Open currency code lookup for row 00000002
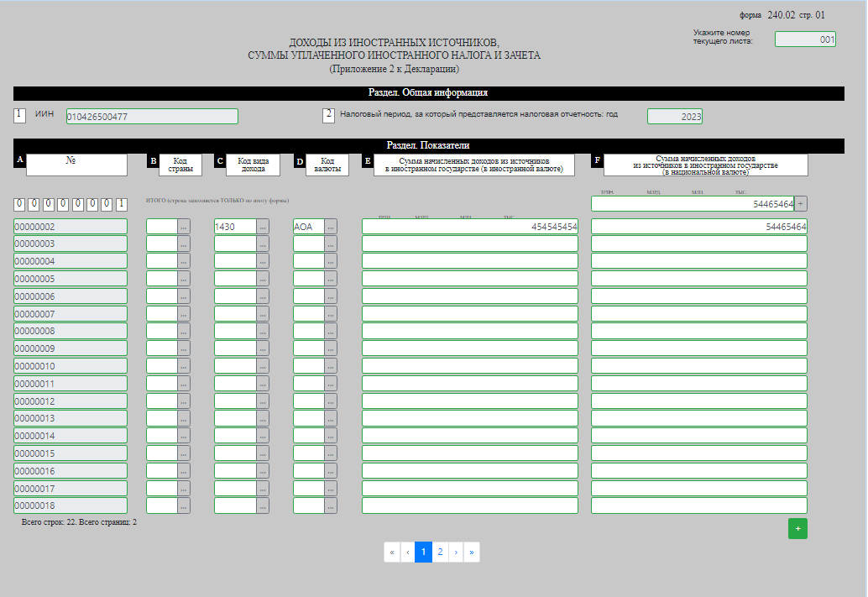 (331, 227)
